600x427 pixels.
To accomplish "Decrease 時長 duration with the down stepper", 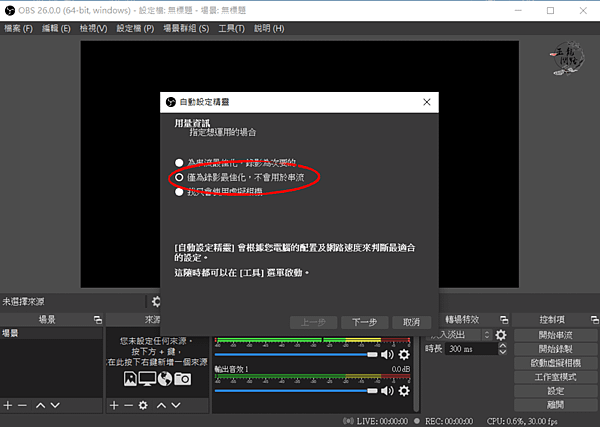I will click(503, 352).
